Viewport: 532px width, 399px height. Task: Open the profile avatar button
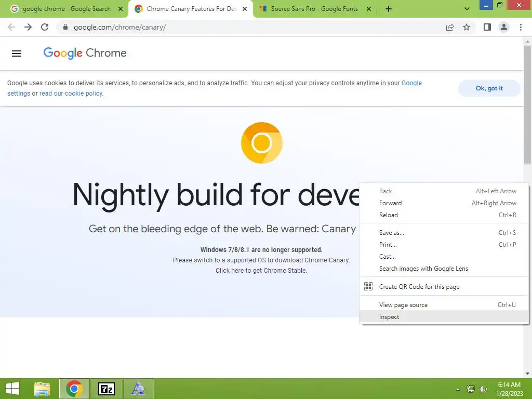(x=504, y=27)
